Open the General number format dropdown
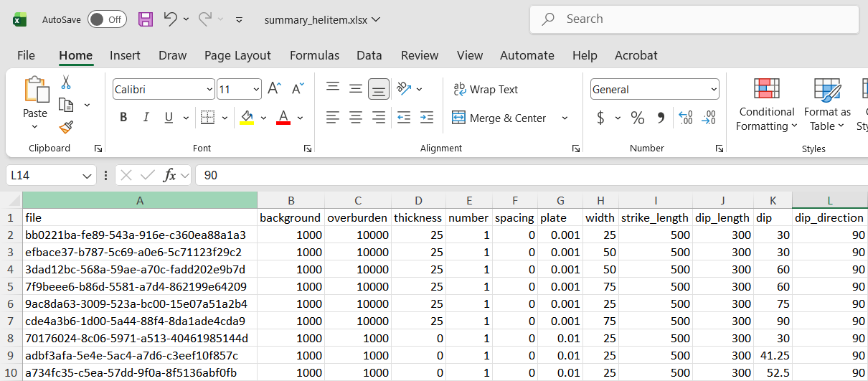 coord(713,90)
